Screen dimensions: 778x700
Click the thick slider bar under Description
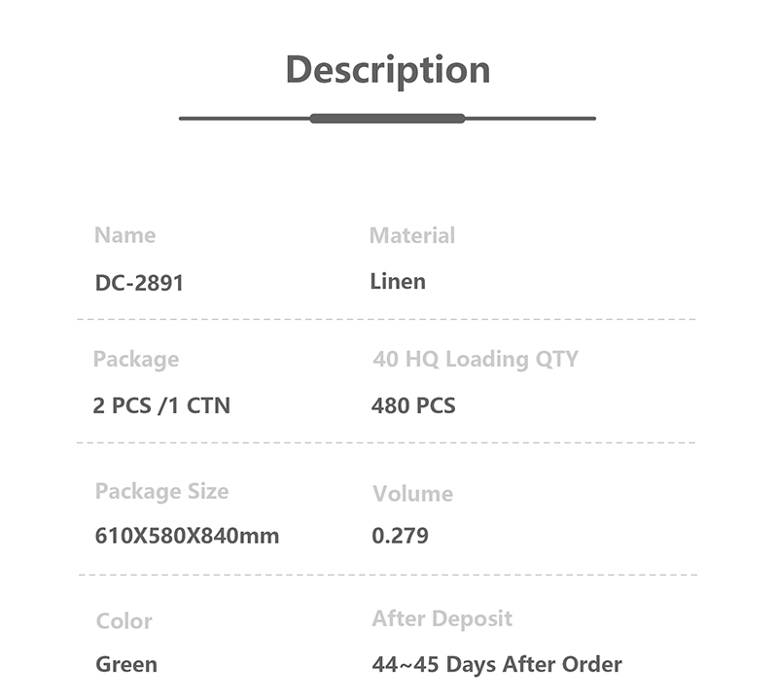click(x=387, y=119)
